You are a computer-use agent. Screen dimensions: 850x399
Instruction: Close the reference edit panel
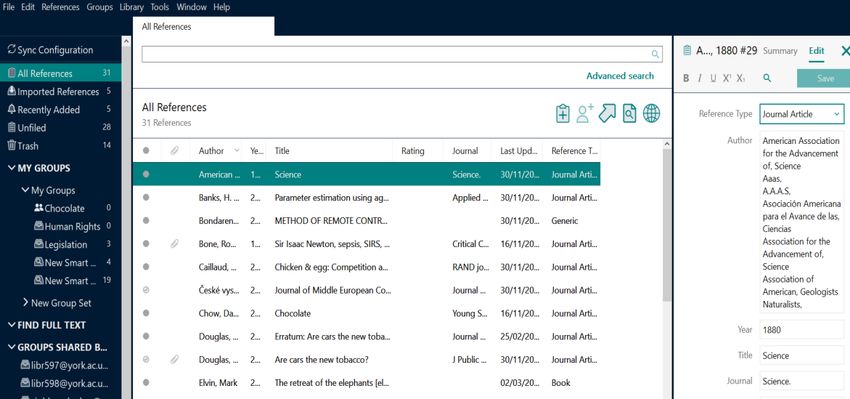click(x=845, y=51)
